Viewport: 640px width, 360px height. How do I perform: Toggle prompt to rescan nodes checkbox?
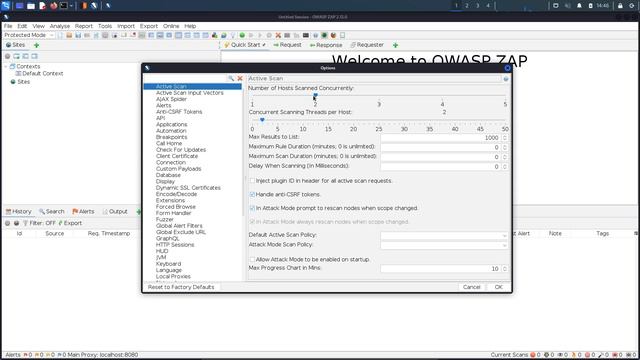(x=252, y=208)
